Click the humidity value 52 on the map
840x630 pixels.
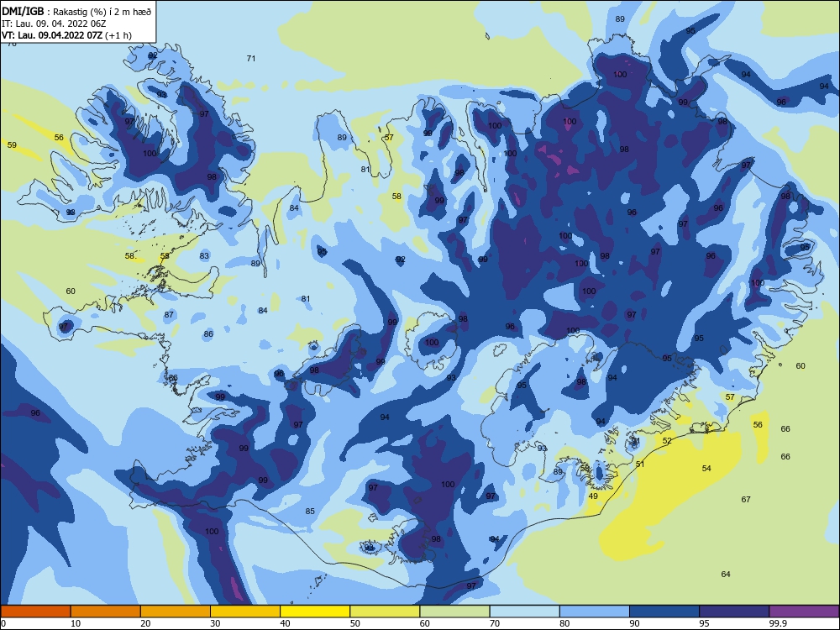pos(667,441)
